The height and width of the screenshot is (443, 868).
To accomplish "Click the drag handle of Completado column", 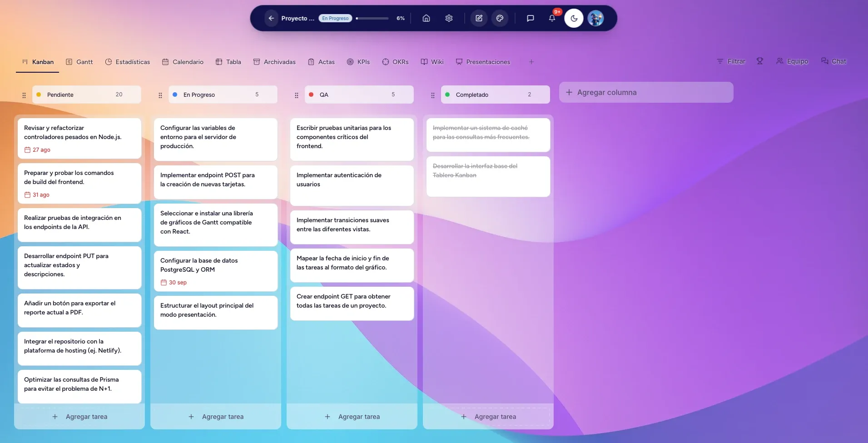I will tap(433, 95).
